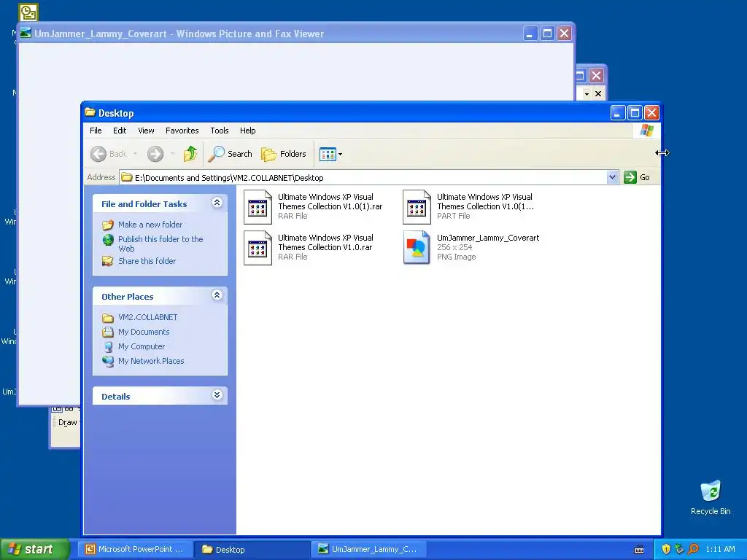This screenshot has height=560, width=747.
Task: Open the Search pane
Action: (x=231, y=154)
